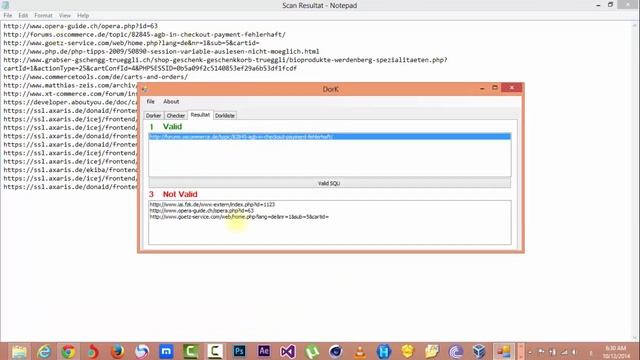
Task: Click the php.de php-tipps line in Notepad
Action: pos(161,51)
